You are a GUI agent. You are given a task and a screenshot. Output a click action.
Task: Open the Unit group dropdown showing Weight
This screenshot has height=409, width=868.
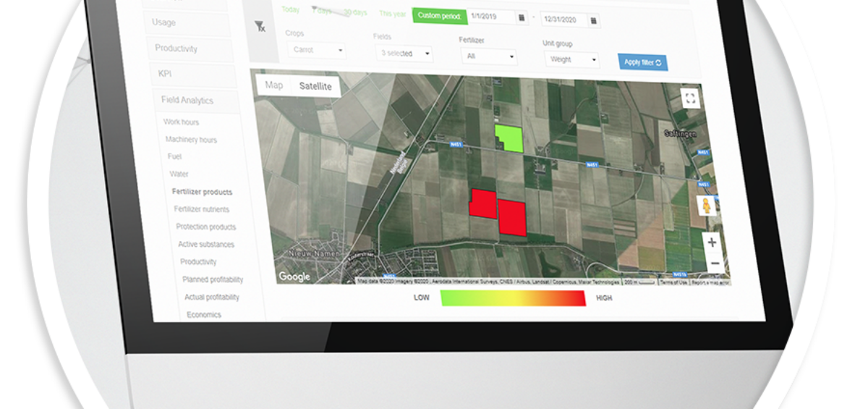coord(571,59)
